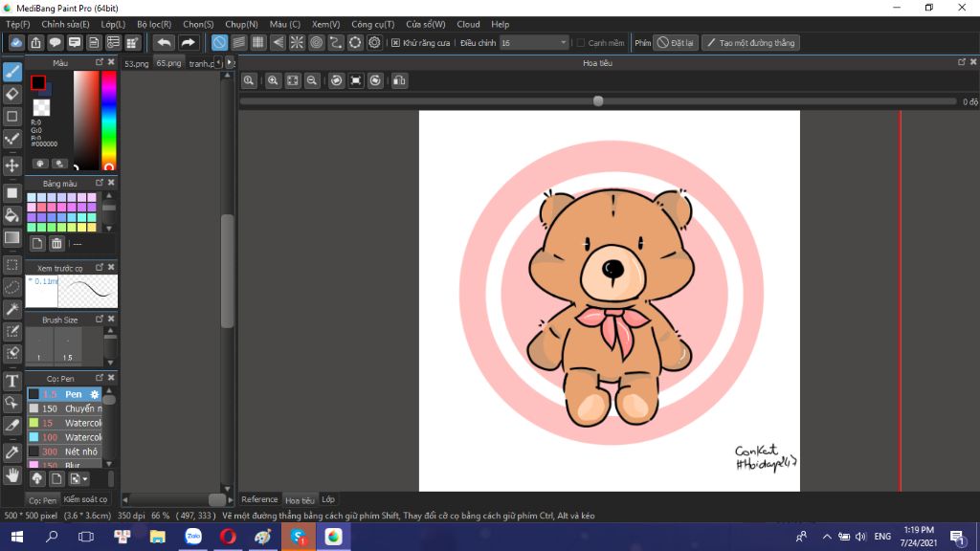Enable crisscross grid snap
This screenshot has height=551, width=980.
point(258,42)
